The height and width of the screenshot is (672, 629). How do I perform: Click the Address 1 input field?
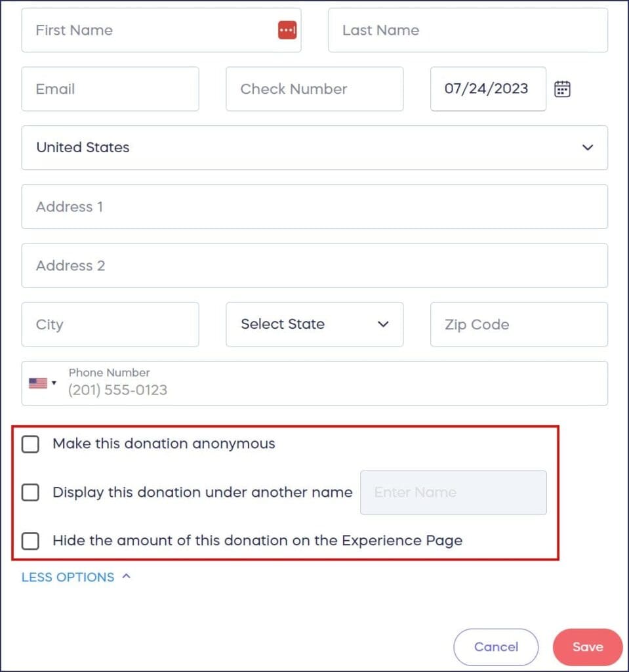coord(315,206)
